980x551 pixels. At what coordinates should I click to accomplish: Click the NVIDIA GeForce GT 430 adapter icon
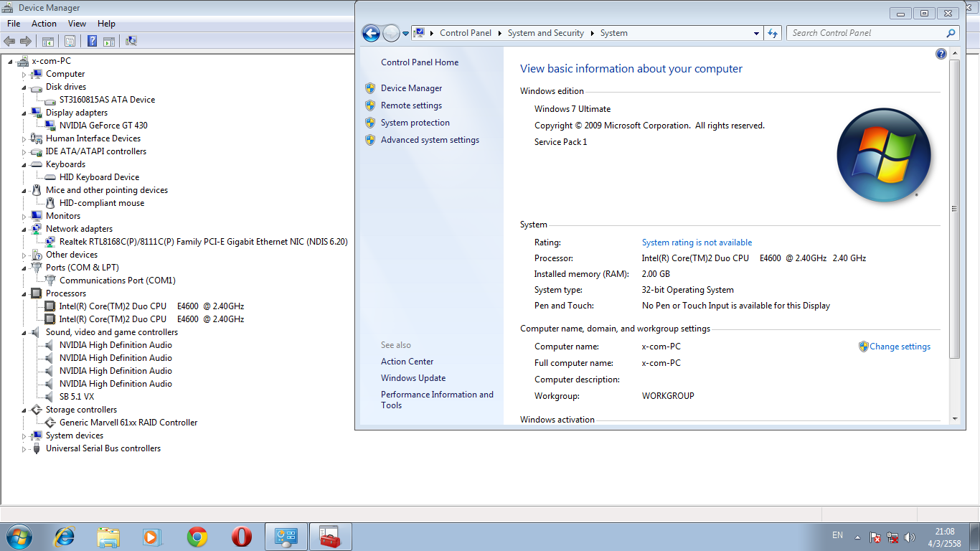[x=50, y=126]
